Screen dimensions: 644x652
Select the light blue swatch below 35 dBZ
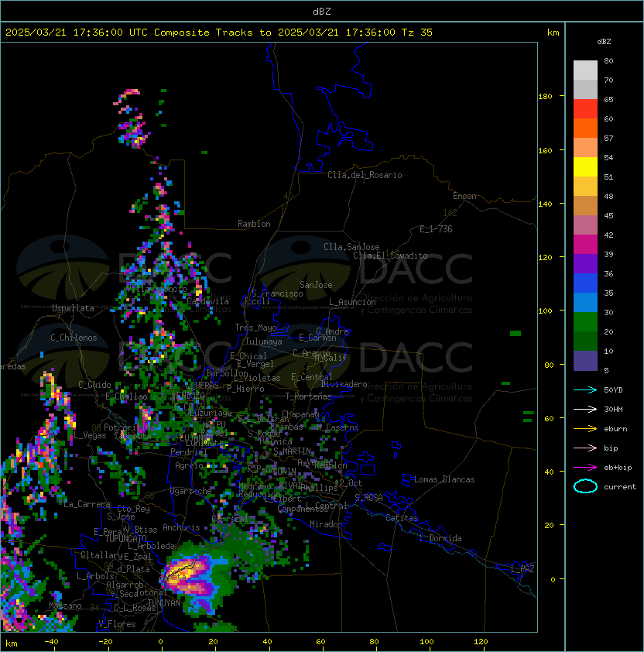coord(585,302)
